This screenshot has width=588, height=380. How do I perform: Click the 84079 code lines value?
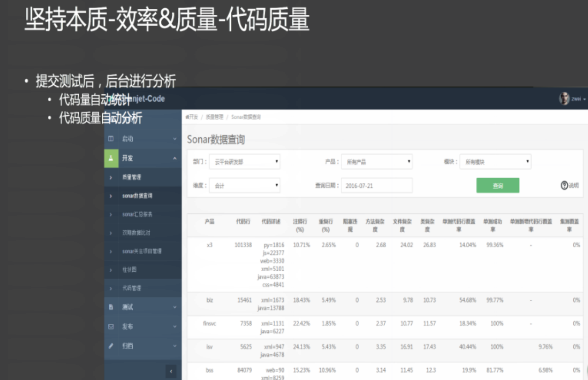pos(245,370)
